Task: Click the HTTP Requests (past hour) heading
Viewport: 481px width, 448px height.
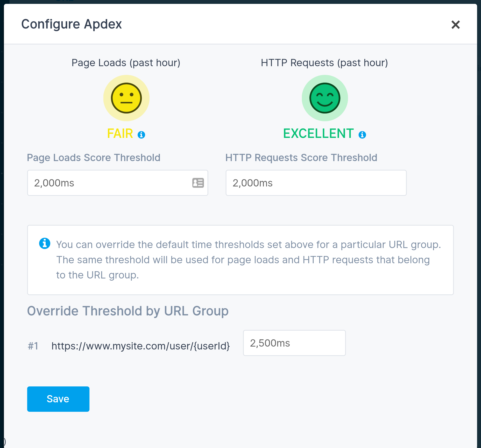Action: pyautogui.click(x=325, y=63)
